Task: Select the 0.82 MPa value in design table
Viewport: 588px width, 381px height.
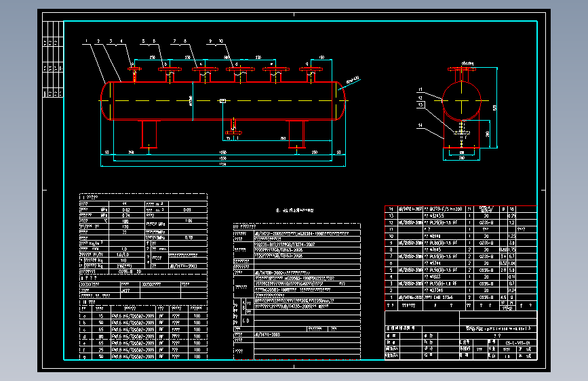Action: coord(125,210)
